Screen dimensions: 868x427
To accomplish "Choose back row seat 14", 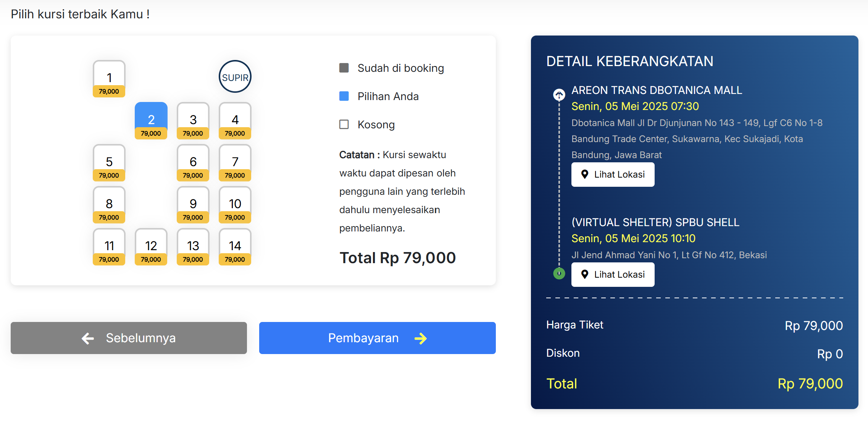I will point(235,247).
